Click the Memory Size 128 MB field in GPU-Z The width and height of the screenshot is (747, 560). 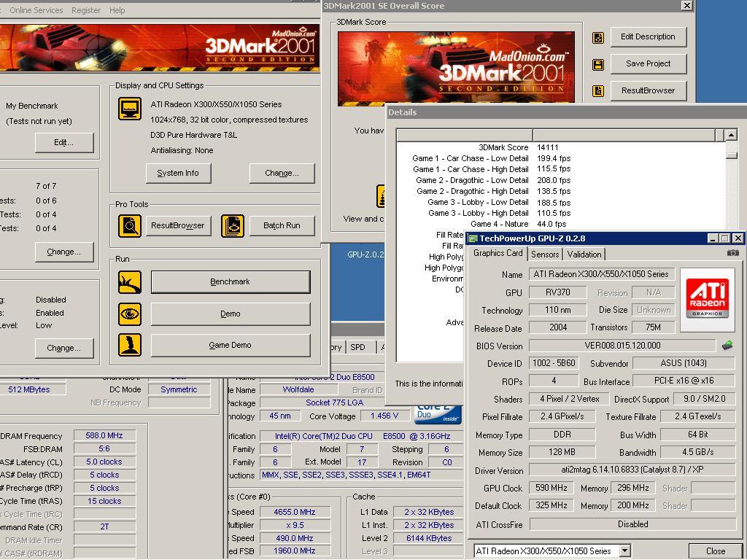[562, 452]
